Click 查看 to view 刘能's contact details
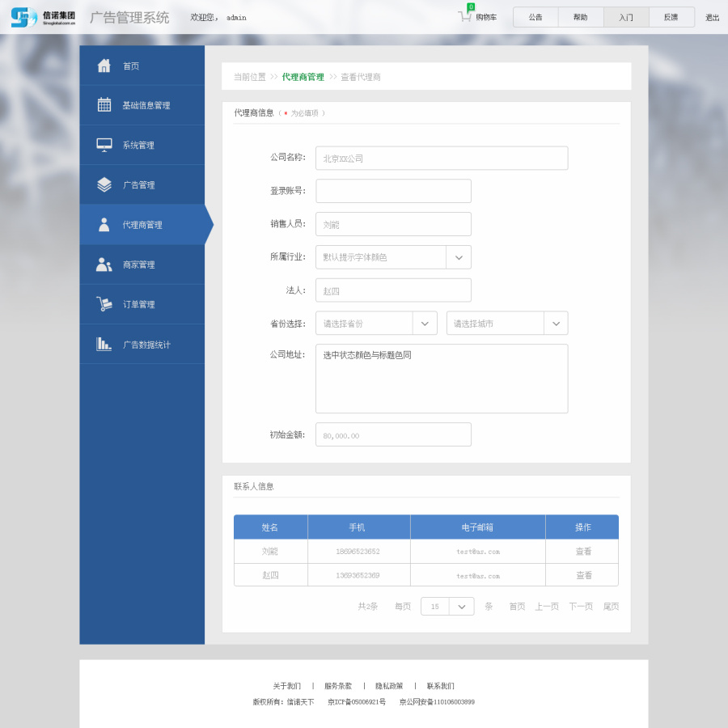The height and width of the screenshot is (728, 728). coord(582,552)
